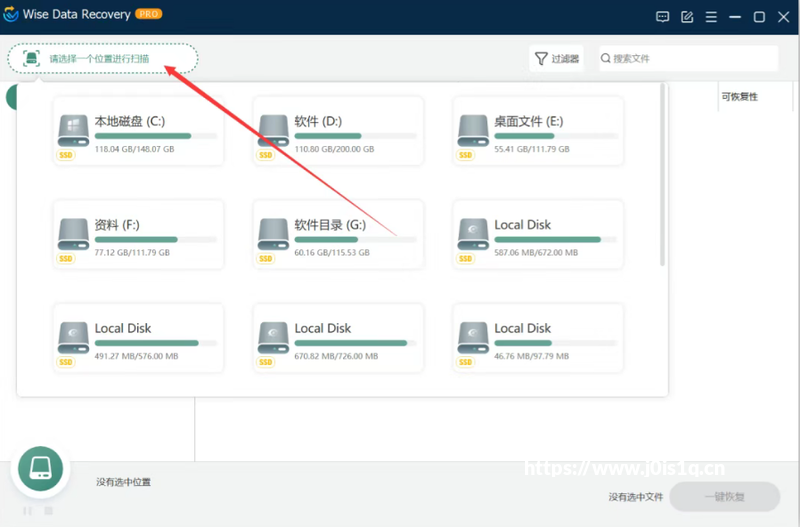Viewport: 800px width, 527px height.
Task: Click the 可恢复性 column header
Action: coord(739,96)
